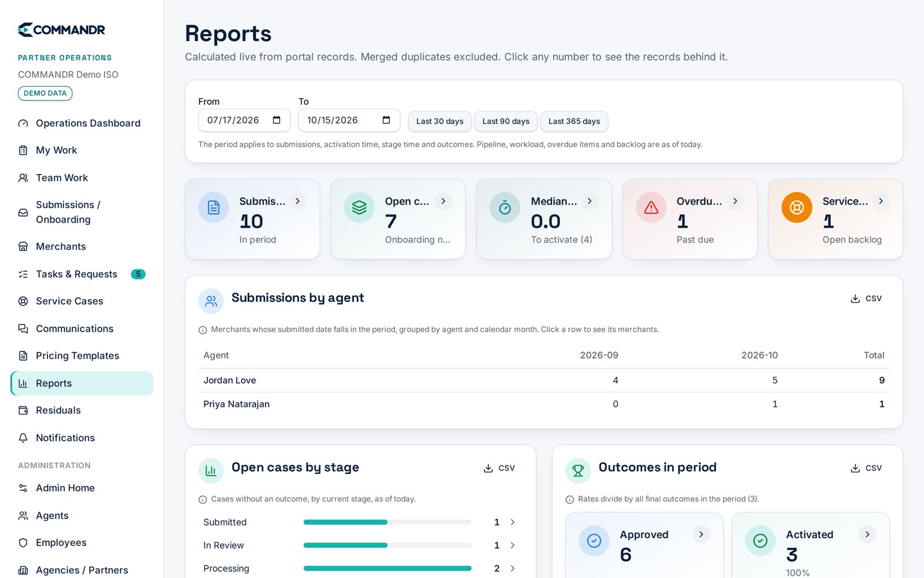Open the Jordan Love agent row
Image resolution: width=924 pixels, height=578 pixels.
pyautogui.click(x=544, y=380)
